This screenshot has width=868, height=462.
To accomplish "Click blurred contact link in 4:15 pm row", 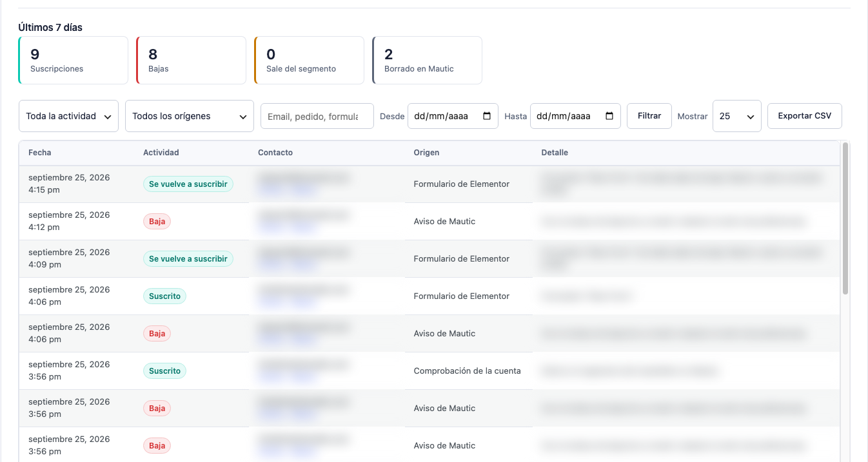I will (287, 189).
